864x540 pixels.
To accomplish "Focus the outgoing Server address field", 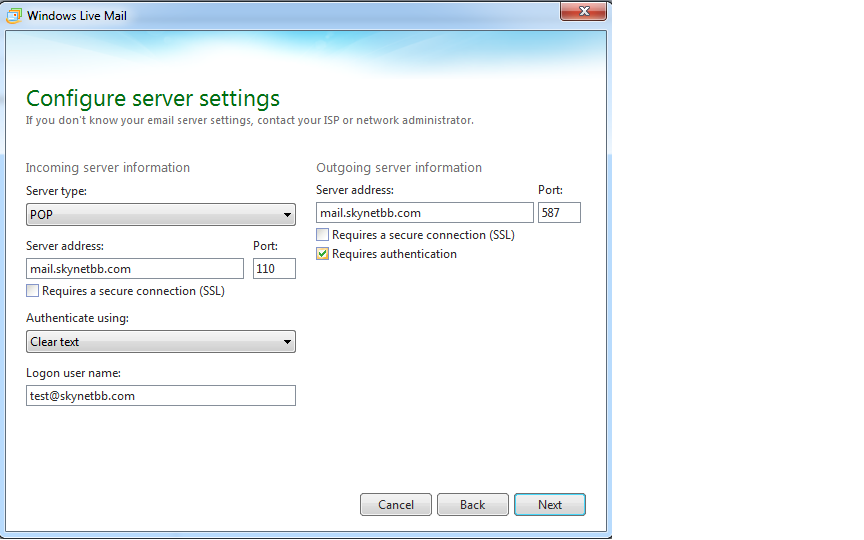I will tap(424, 213).
